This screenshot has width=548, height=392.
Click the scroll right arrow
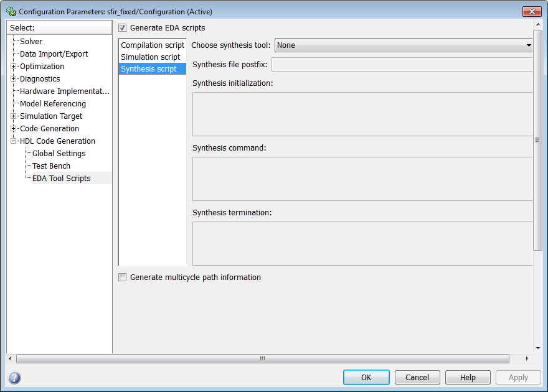pos(527,358)
